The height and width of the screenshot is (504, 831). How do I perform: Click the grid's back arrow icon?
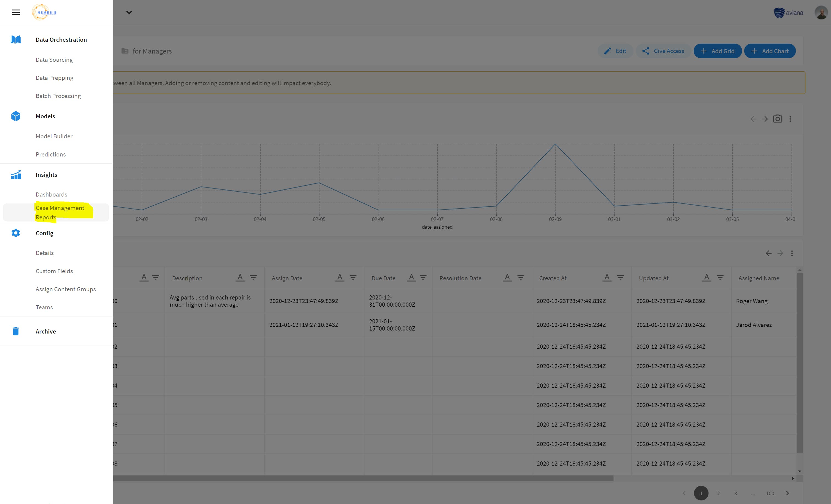tap(769, 253)
